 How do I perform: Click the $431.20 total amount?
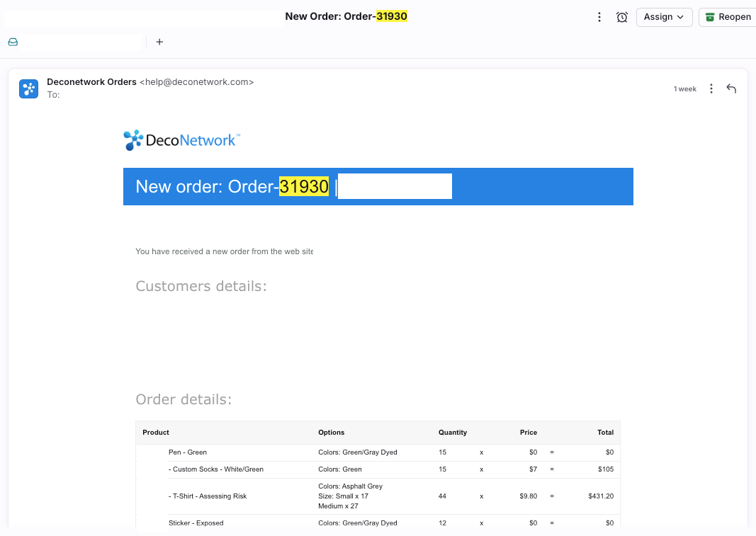pyautogui.click(x=600, y=496)
